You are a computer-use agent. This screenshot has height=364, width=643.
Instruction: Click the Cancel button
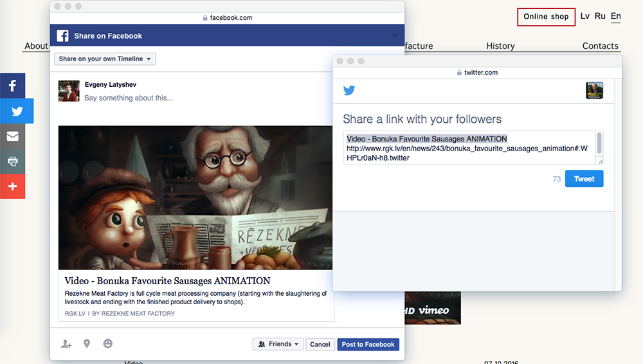[x=320, y=344]
